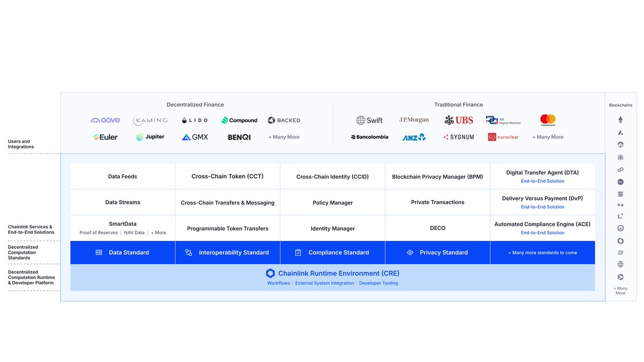Click the Sygnum logo
644x362 pixels.
click(x=459, y=137)
